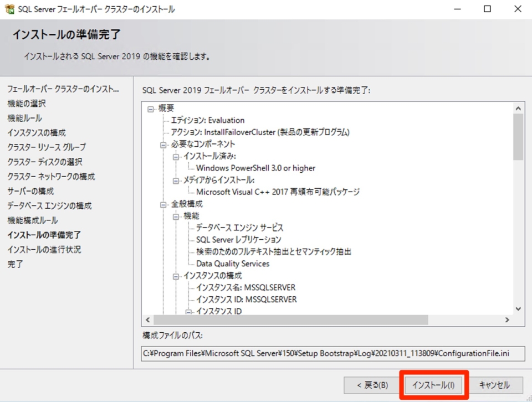Click the vertical scrollbar down arrow
Screen dimensions: 532x402
pyautogui.click(x=518, y=309)
